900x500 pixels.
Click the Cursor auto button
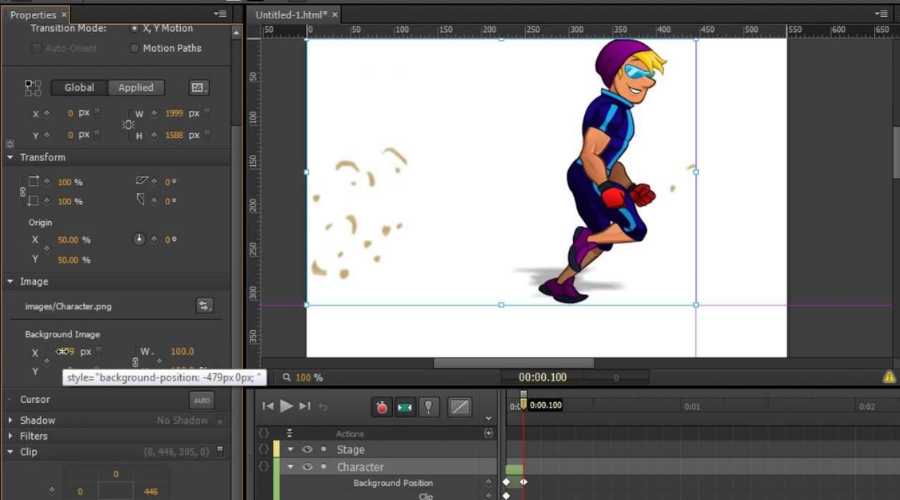coord(201,400)
